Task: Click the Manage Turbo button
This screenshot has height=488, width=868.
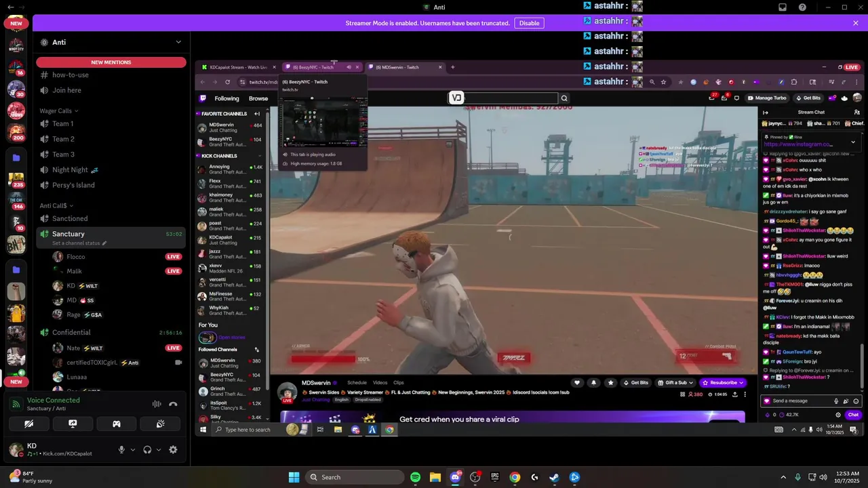Action: point(767,98)
